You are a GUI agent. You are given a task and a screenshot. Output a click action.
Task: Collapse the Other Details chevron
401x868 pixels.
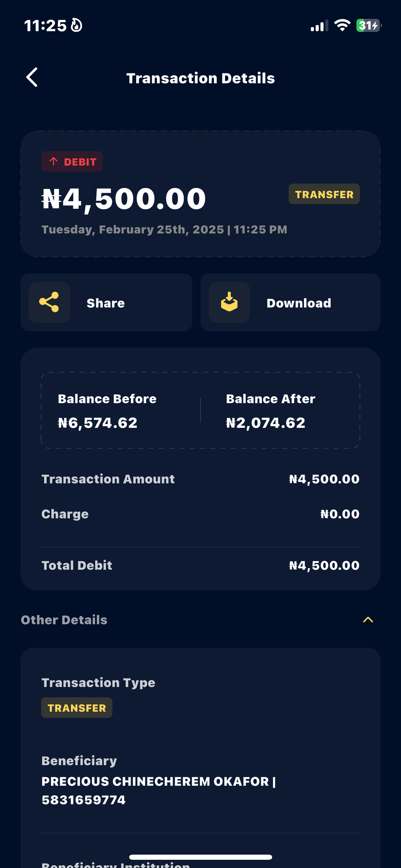coord(368,619)
